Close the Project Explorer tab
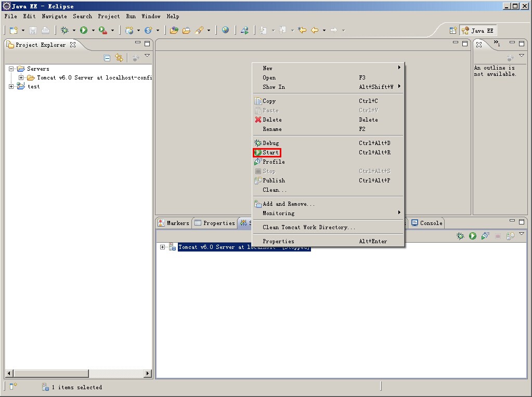Screen dimensions: 532x397 73,44
